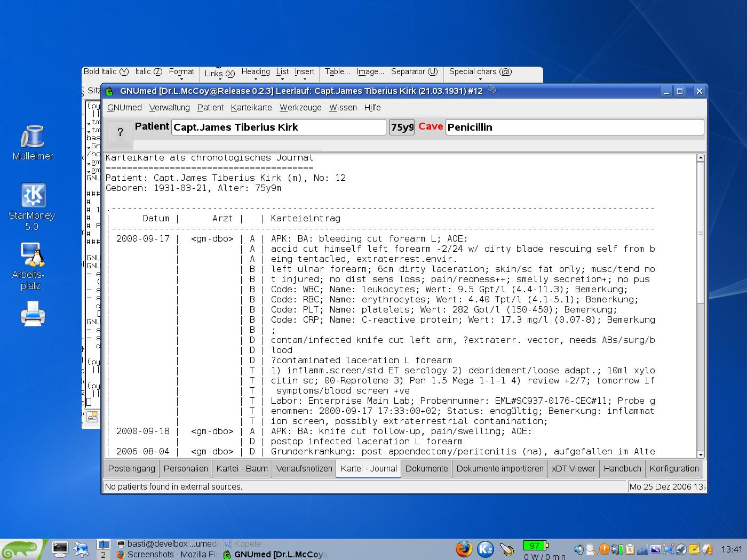Open the Hilfe menu

[x=372, y=107]
